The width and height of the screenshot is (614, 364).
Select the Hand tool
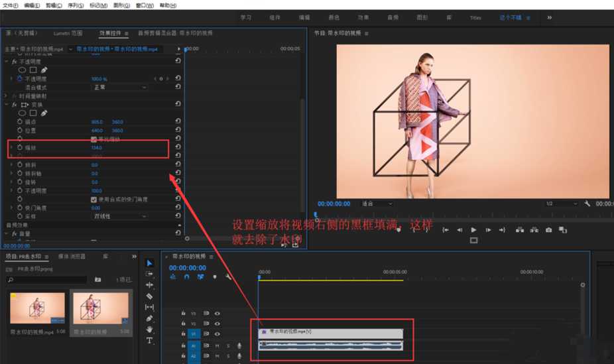click(150, 330)
